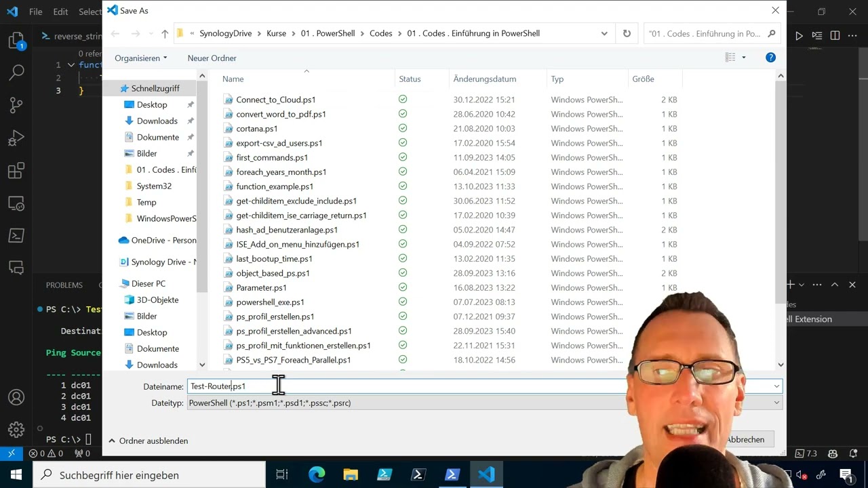
Task: Open VS Code Accounts icon
Action: (16, 397)
